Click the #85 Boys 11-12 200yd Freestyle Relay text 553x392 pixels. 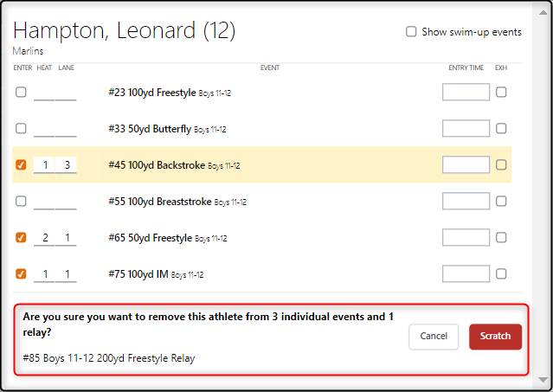point(109,358)
